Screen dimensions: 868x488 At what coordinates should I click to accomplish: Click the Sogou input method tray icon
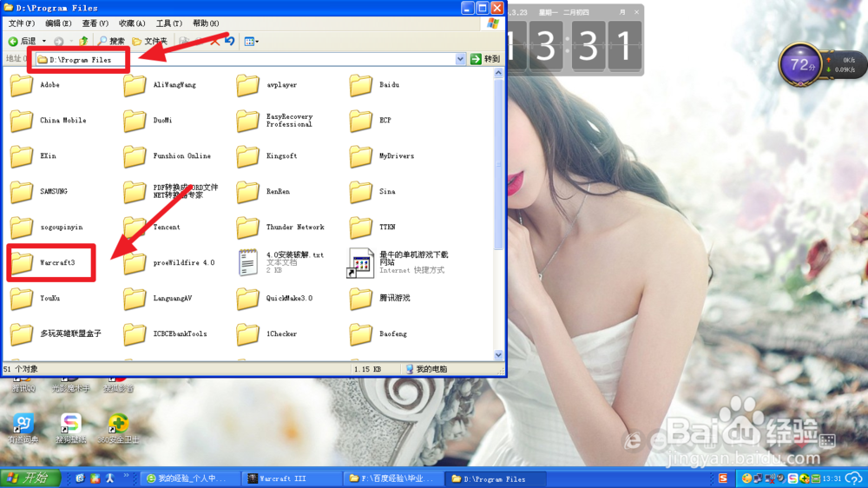723,478
